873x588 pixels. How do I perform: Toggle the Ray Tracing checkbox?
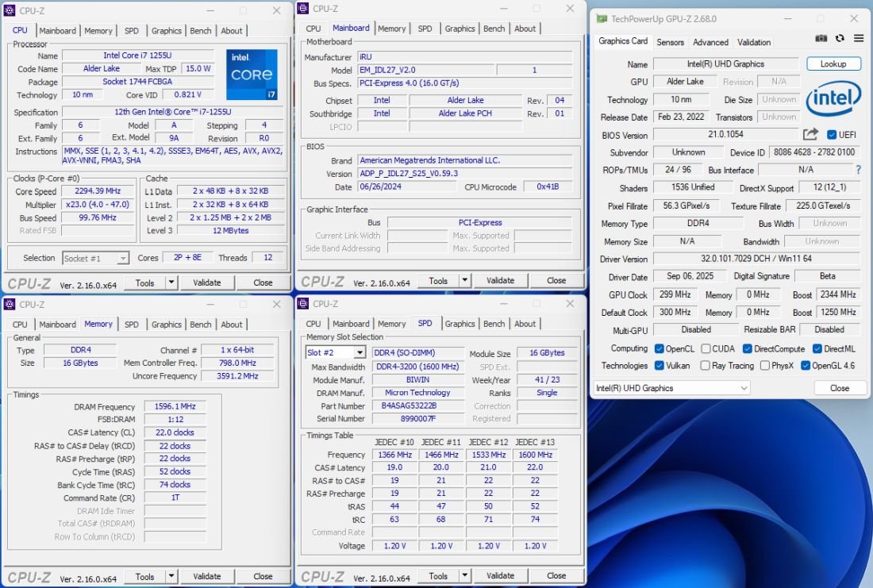coord(706,366)
